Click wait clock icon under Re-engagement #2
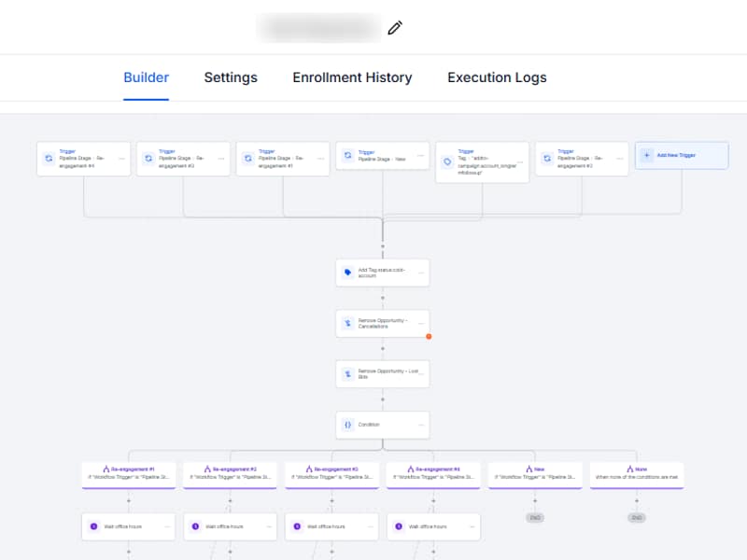Viewport: 747px width, 560px height. coord(195,526)
